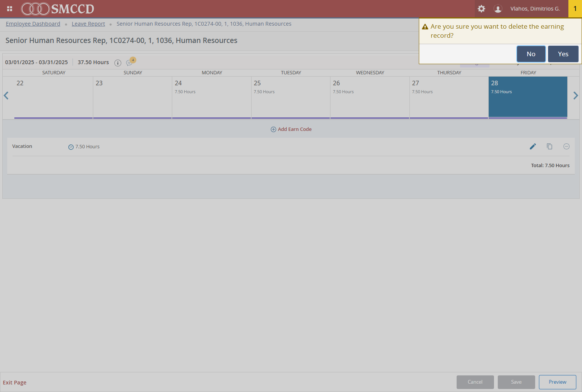Viewport: 582px width, 392px height.
Task: Open the settings gear icon
Action: (481, 9)
